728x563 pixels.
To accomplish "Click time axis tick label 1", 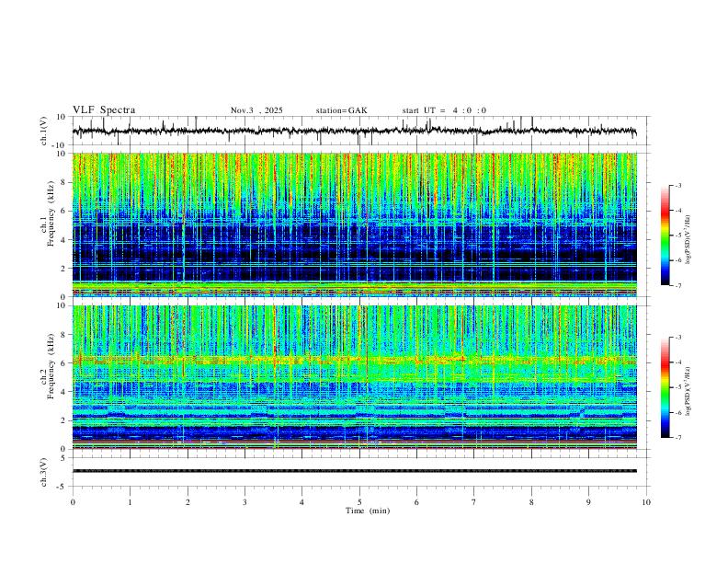I will click(x=130, y=502).
